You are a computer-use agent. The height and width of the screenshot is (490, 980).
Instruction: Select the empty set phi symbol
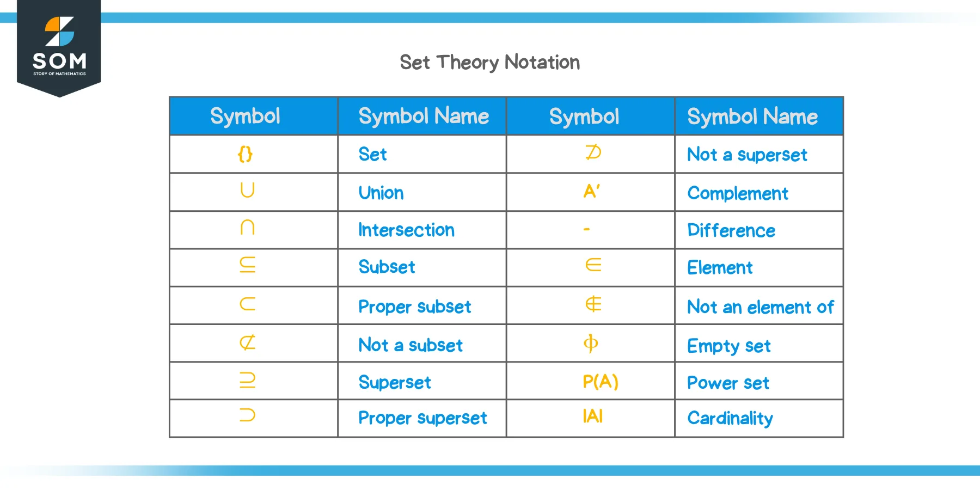(x=591, y=344)
